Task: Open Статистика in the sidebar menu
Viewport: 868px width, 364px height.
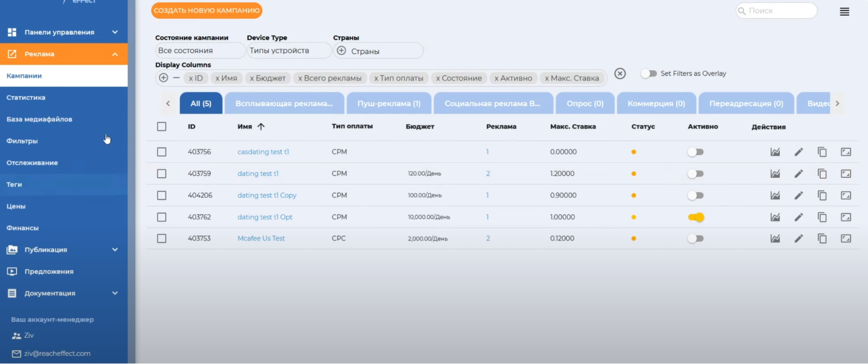Action: tap(26, 98)
